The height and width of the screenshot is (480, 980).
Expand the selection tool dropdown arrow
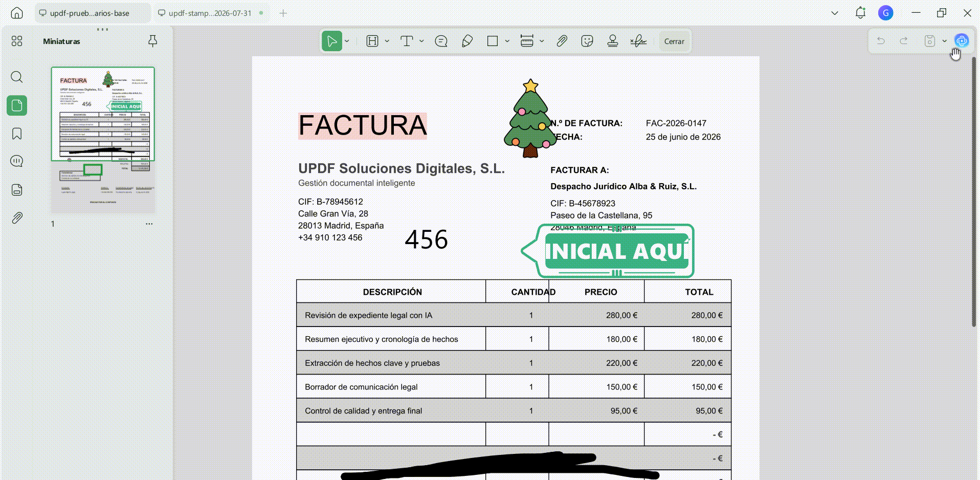point(347,41)
